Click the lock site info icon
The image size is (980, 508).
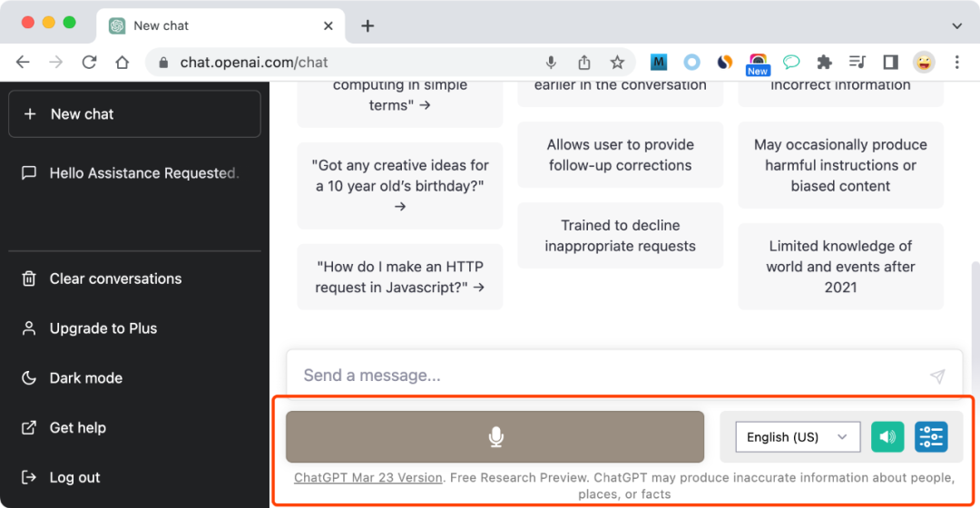click(x=163, y=63)
